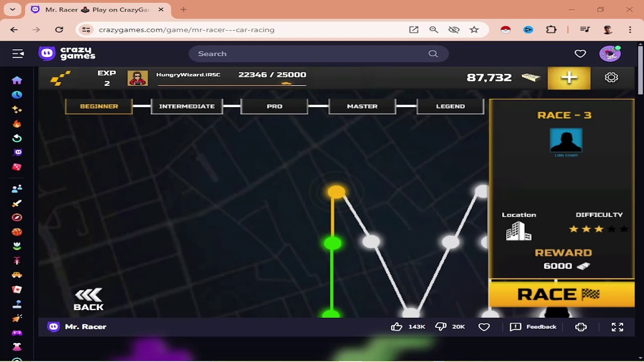This screenshot has width=644, height=362.
Task: Reload the page
Action: (x=59, y=30)
